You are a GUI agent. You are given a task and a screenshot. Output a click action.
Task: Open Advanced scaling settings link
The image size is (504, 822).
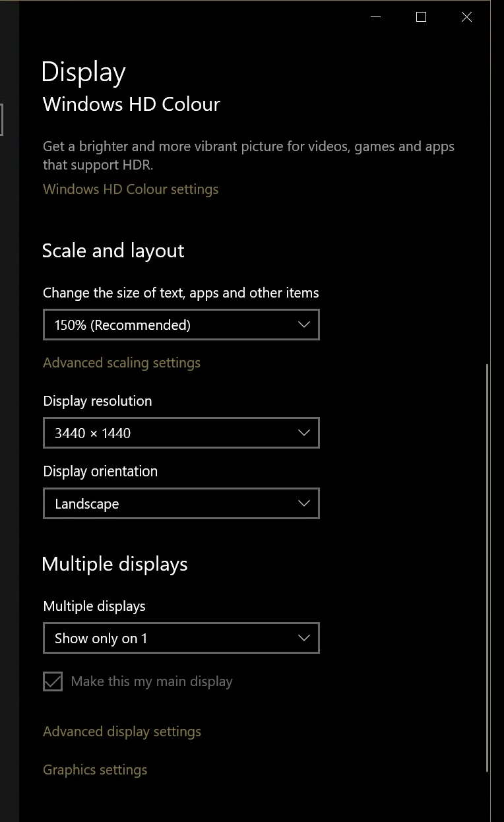tap(121, 363)
